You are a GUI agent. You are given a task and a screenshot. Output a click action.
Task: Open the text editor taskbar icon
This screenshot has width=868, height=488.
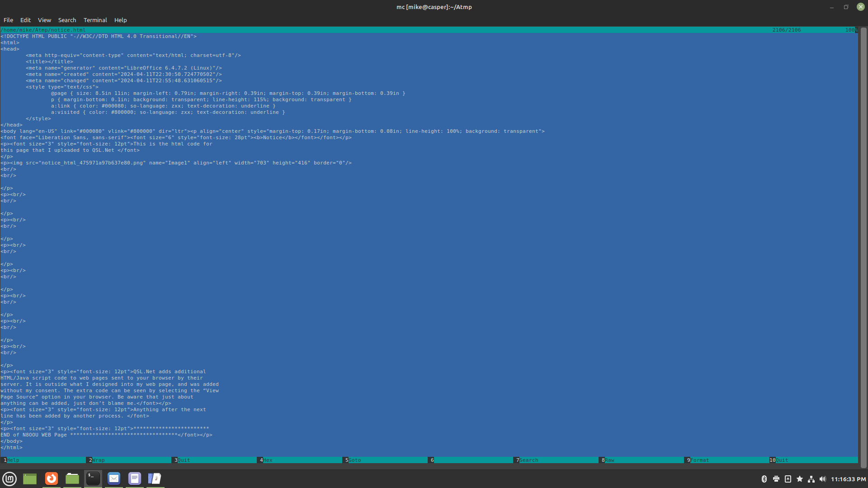coord(135,479)
